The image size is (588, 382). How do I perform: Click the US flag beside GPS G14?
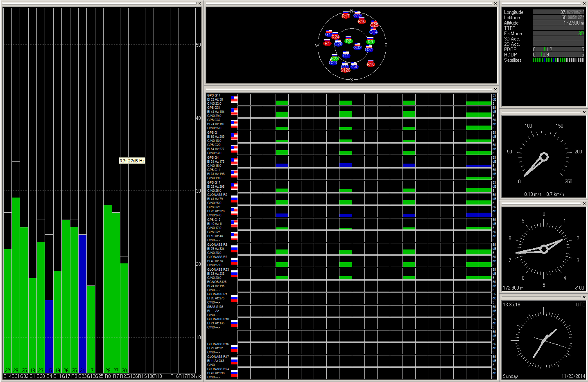coord(234,99)
